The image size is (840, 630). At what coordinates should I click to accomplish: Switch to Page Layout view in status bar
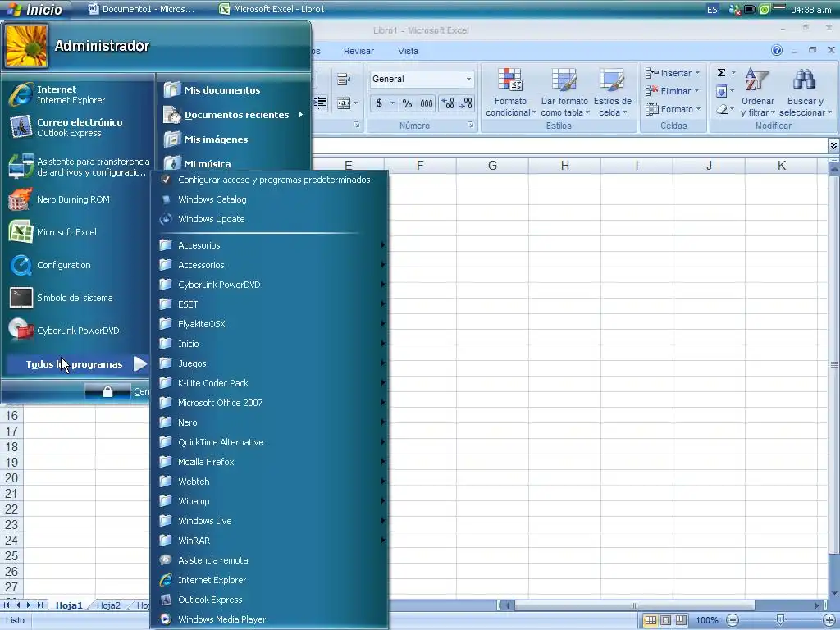coord(666,620)
